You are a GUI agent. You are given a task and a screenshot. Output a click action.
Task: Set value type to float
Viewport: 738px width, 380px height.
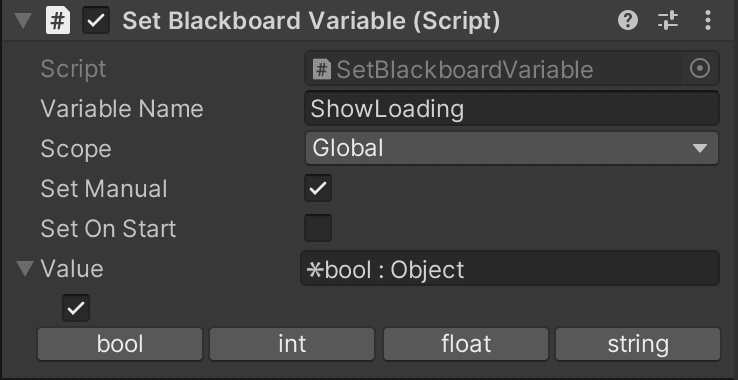coord(466,344)
